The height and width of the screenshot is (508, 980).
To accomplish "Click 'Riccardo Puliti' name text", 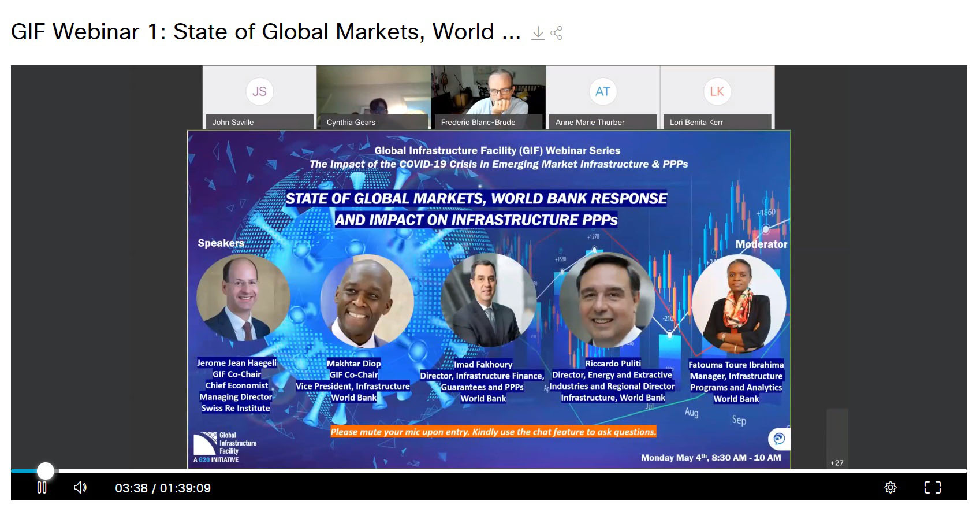I will click(613, 364).
